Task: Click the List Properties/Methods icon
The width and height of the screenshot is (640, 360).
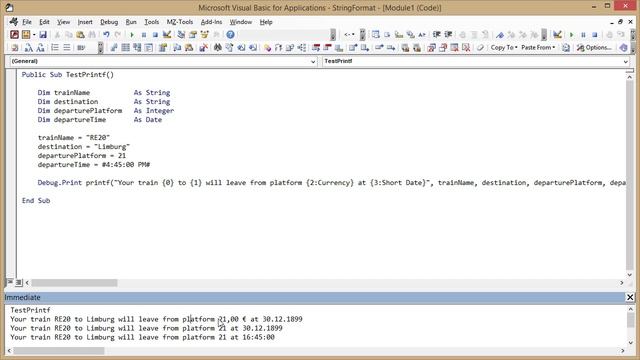Action: pos(376,35)
